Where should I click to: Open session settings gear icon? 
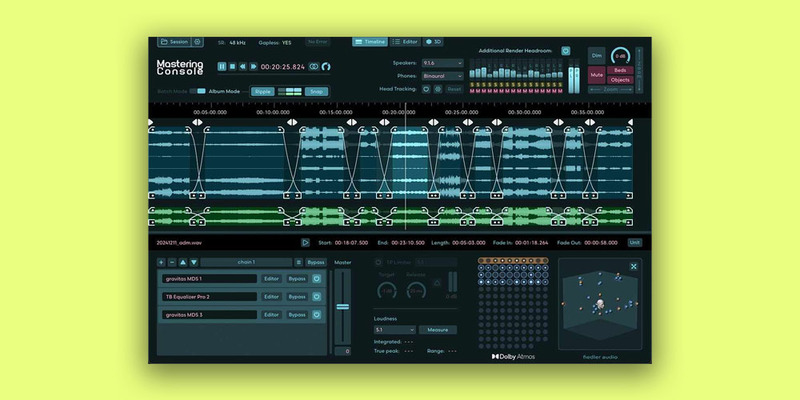(x=197, y=42)
